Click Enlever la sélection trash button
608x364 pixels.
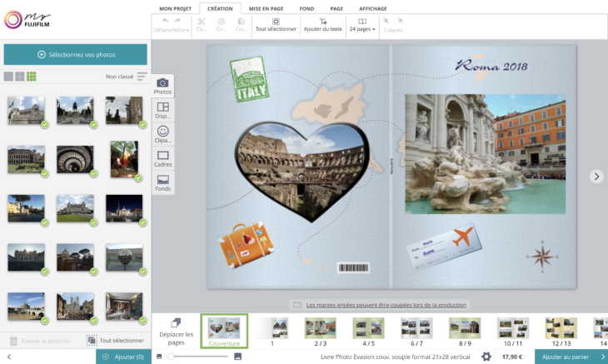coord(40,341)
